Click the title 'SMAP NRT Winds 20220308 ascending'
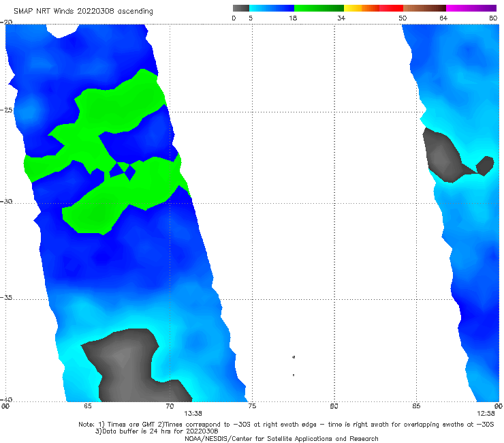This screenshot has height=443, width=504. tap(83, 11)
